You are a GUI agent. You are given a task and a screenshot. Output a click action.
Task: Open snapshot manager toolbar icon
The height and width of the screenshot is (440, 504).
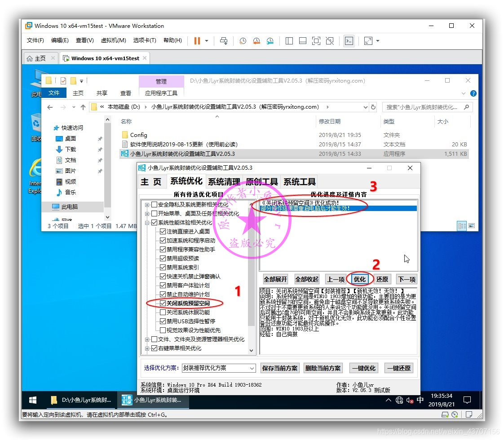pyautogui.click(x=270, y=41)
